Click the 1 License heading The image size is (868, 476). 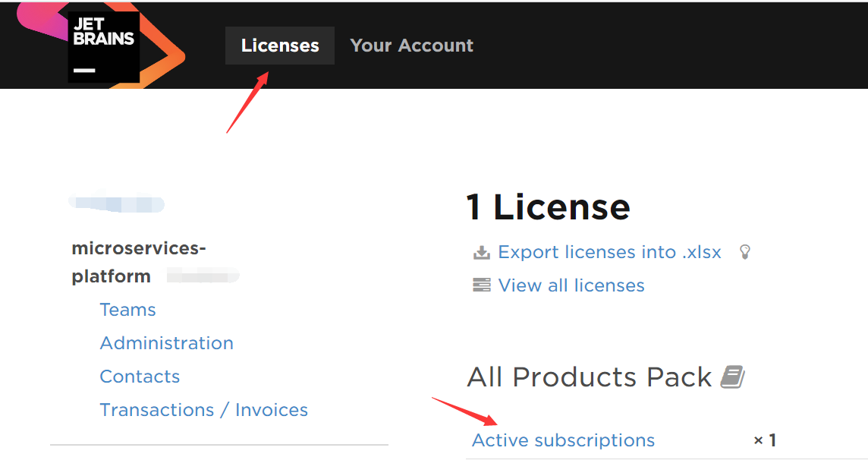click(548, 207)
